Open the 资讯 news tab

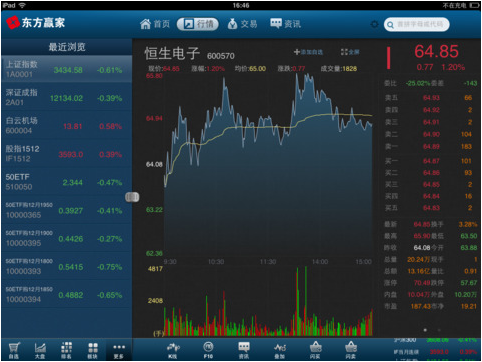(x=286, y=24)
